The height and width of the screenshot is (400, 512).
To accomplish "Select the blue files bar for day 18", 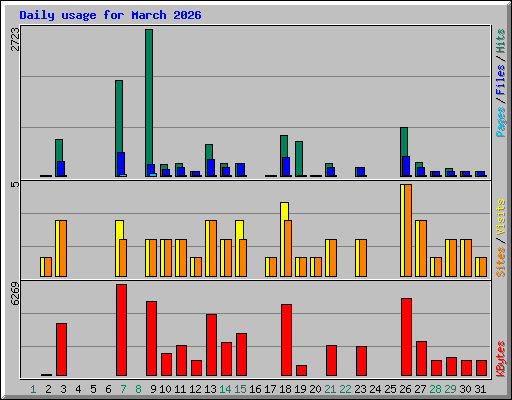I will tap(286, 167).
